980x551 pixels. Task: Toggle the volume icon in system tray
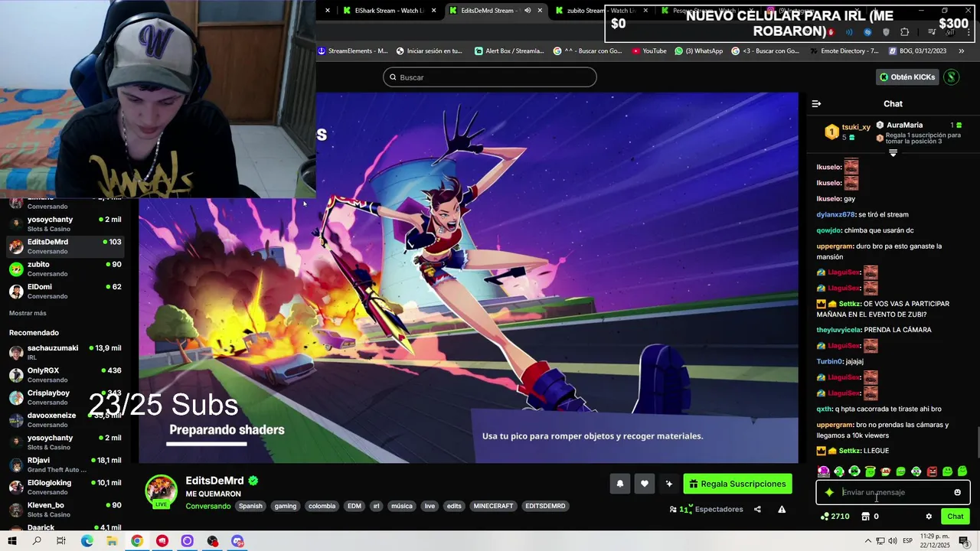[893, 541]
